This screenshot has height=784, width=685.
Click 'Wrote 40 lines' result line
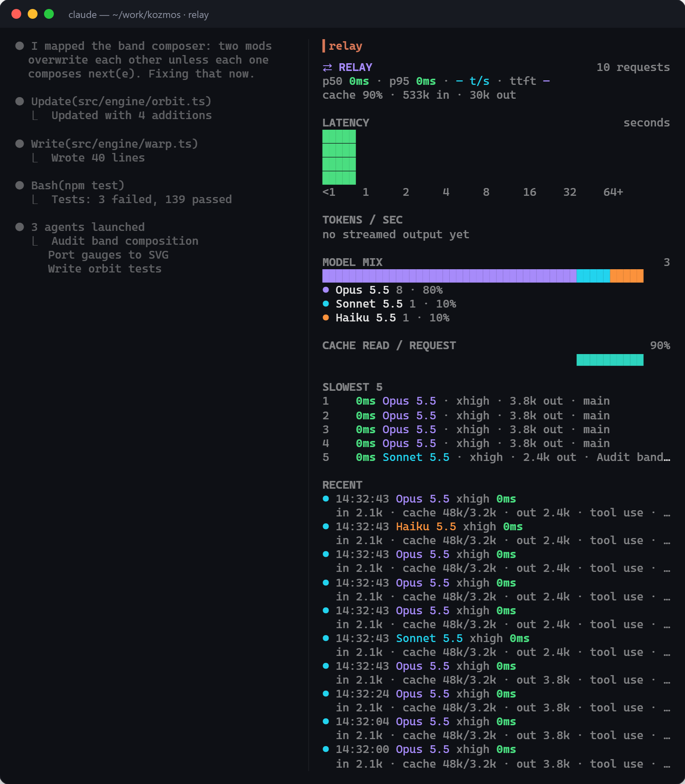[98, 158]
